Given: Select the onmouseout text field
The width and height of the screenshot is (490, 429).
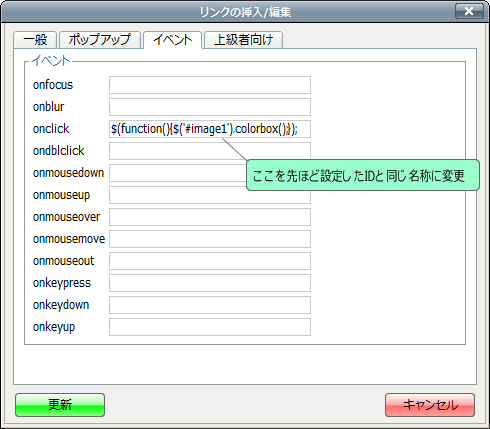Looking at the screenshot, I should (x=210, y=261).
